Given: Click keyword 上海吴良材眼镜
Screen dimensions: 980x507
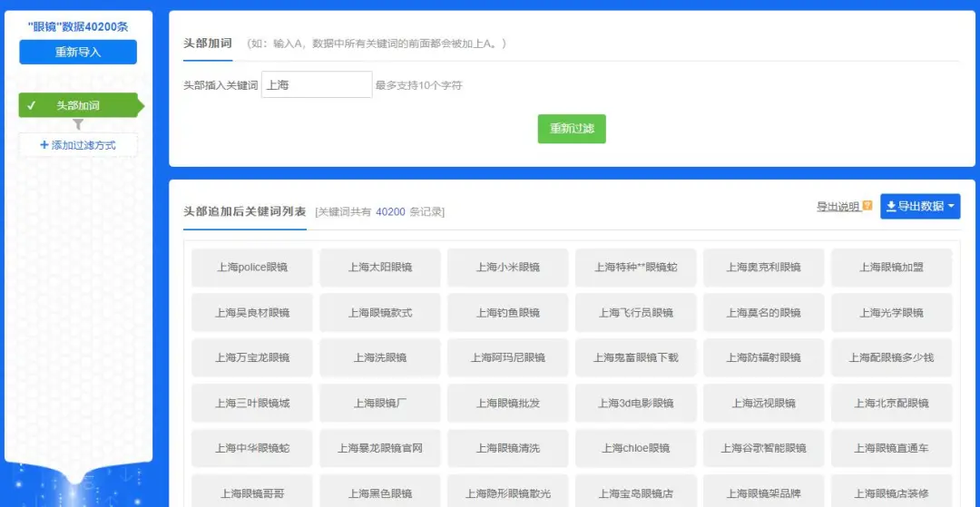Looking at the screenshot, I should coord(252,313).
